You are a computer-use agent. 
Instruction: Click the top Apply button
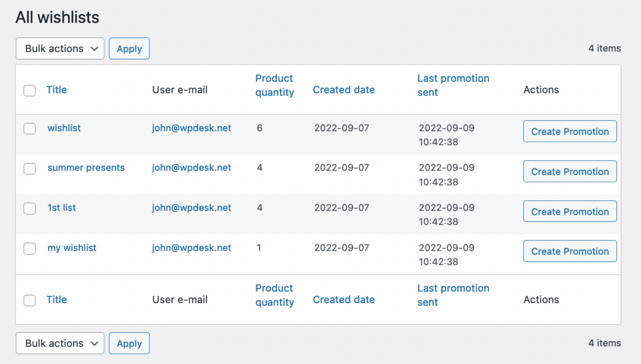click(x=129, y=48)
